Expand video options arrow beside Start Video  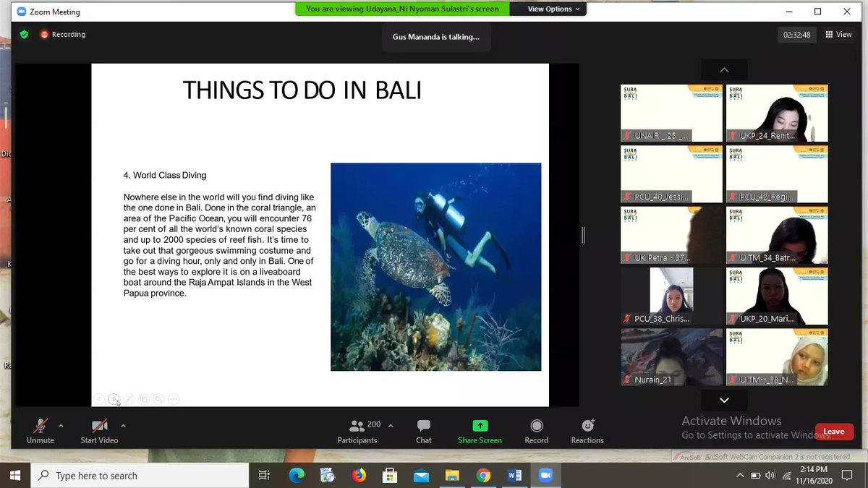coord(123,425)
